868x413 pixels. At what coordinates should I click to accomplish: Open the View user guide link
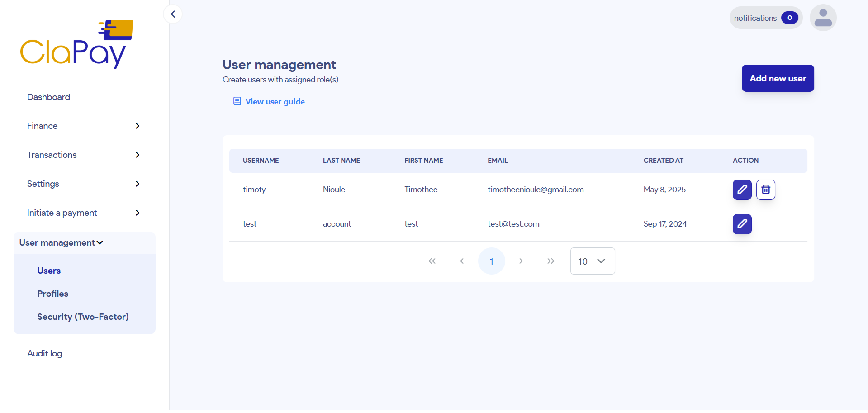(x=275, y=101)
